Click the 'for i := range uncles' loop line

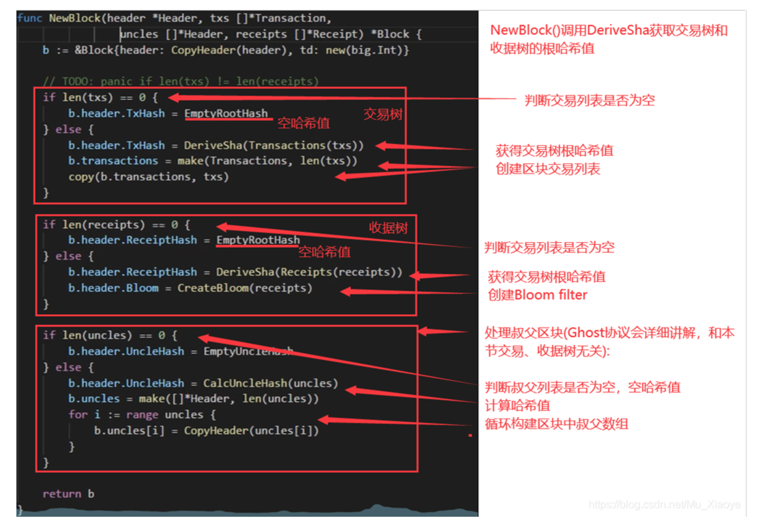point(142,414)
